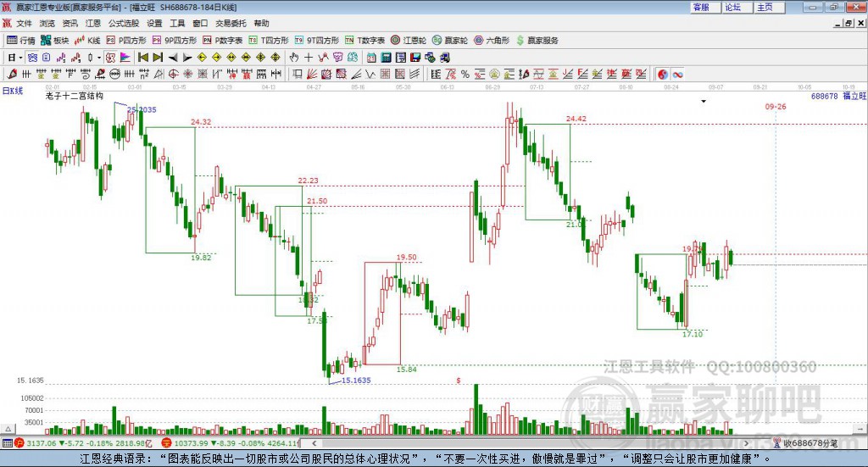Click the 日K线 label
This screenshot has height=467, width=868.
coord(13,91)
